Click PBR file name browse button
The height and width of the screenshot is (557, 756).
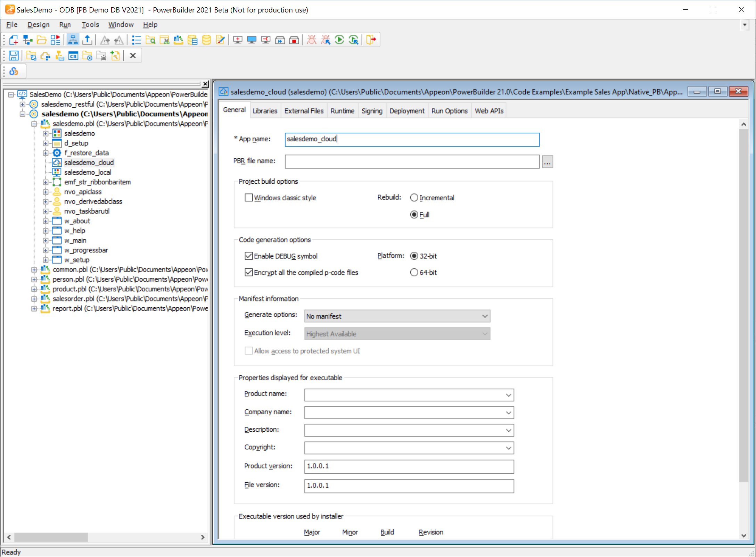click(548, 162)
